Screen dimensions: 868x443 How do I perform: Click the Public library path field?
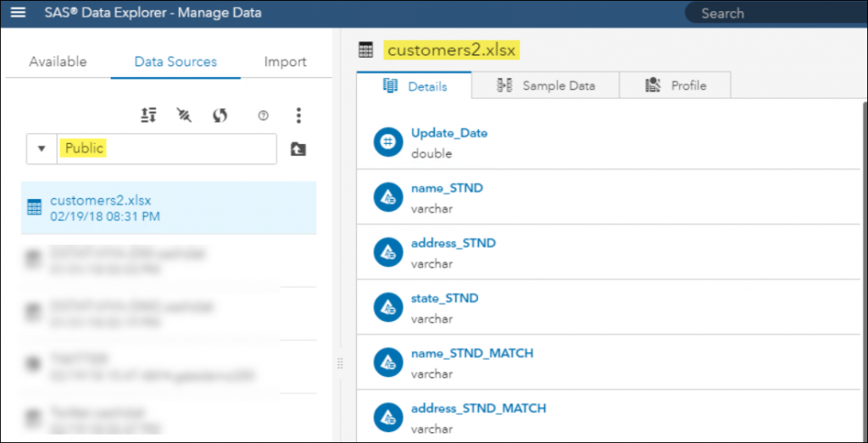pos(167,149)
